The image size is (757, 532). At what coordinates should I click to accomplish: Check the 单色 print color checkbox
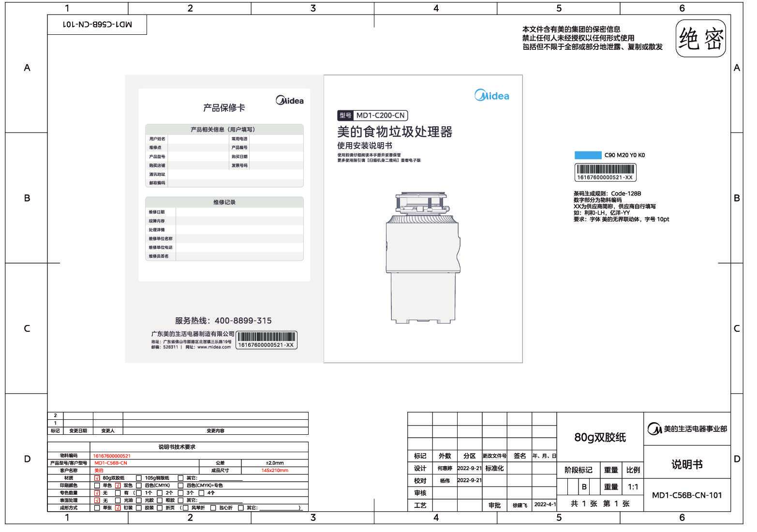(97, 486)
